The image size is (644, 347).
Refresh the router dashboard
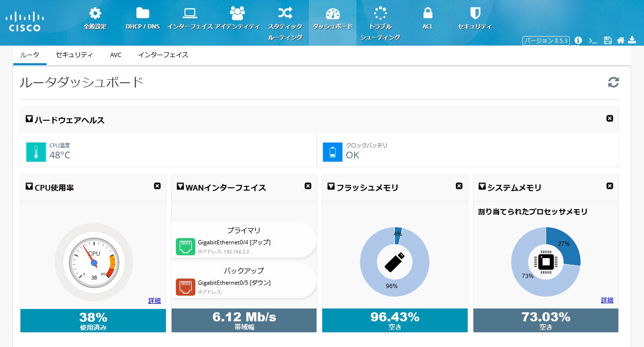tap(614, 82)
